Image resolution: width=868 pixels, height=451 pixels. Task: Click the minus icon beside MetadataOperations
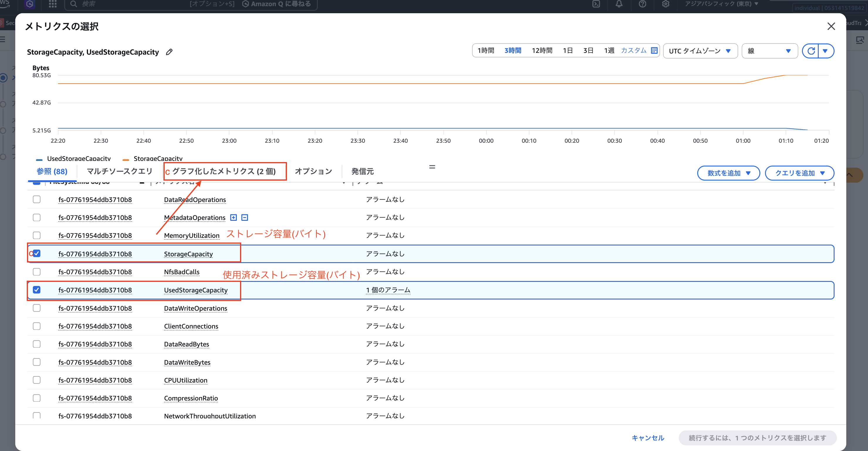click(245, 217)
